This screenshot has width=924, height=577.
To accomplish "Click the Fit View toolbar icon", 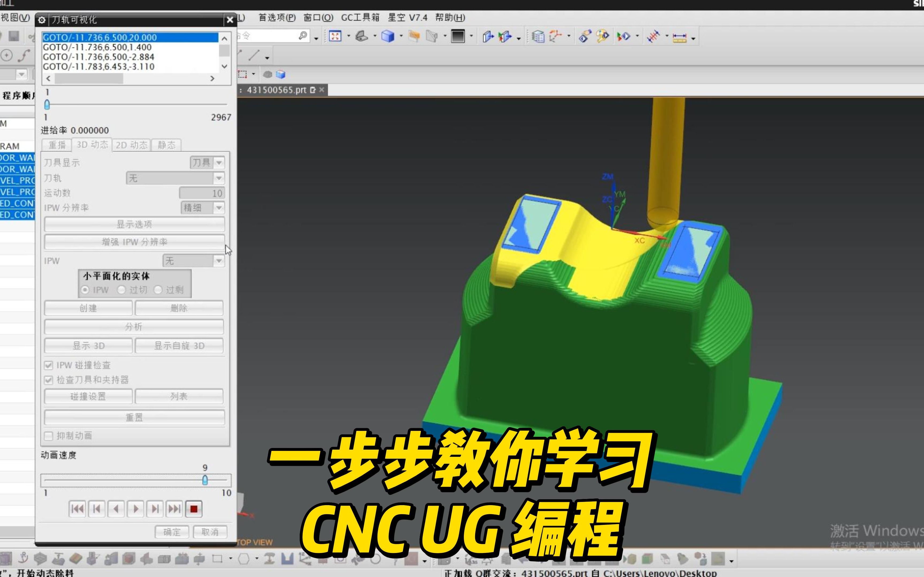I will point(336,36).
